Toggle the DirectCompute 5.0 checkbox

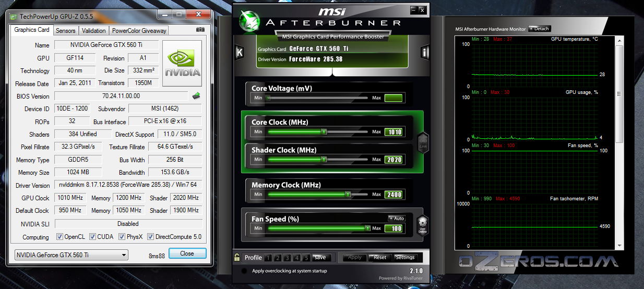(151, 237)
